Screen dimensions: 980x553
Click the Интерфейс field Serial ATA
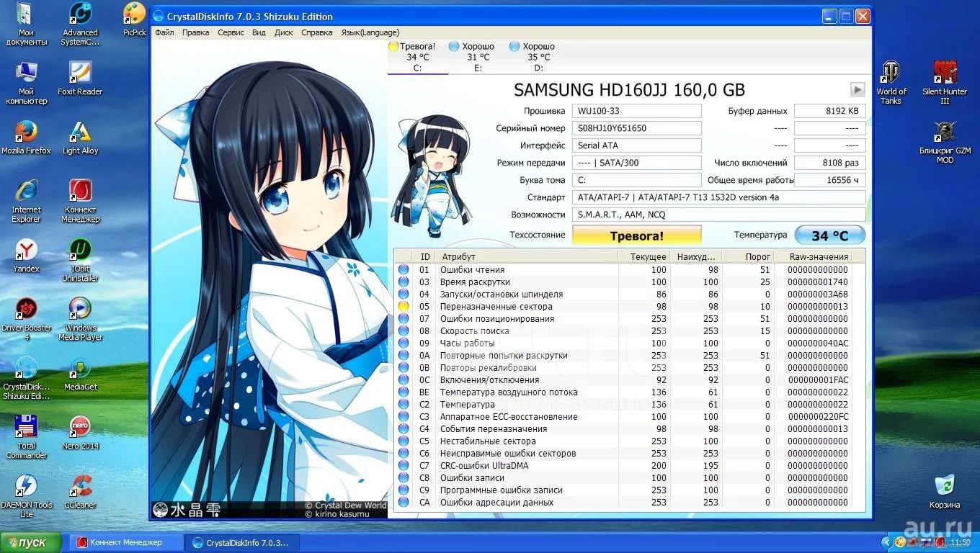pyautogui.click(x=636, y=145)
